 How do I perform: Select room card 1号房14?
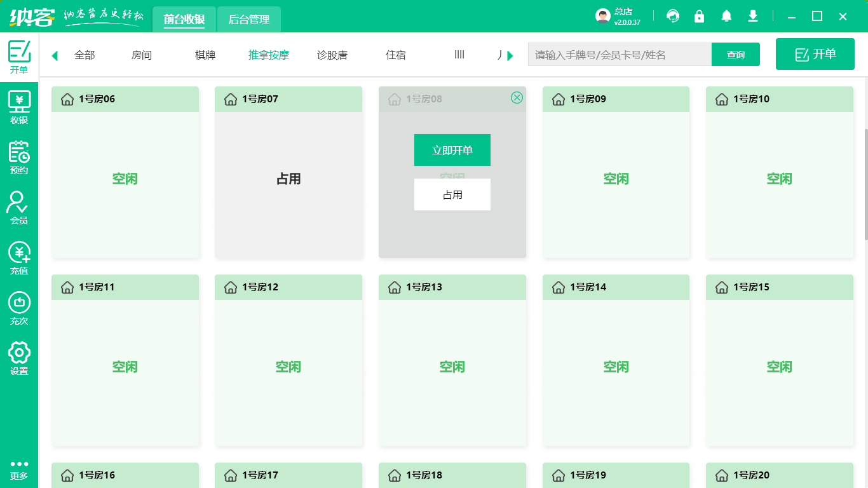(x=616, y=360)
